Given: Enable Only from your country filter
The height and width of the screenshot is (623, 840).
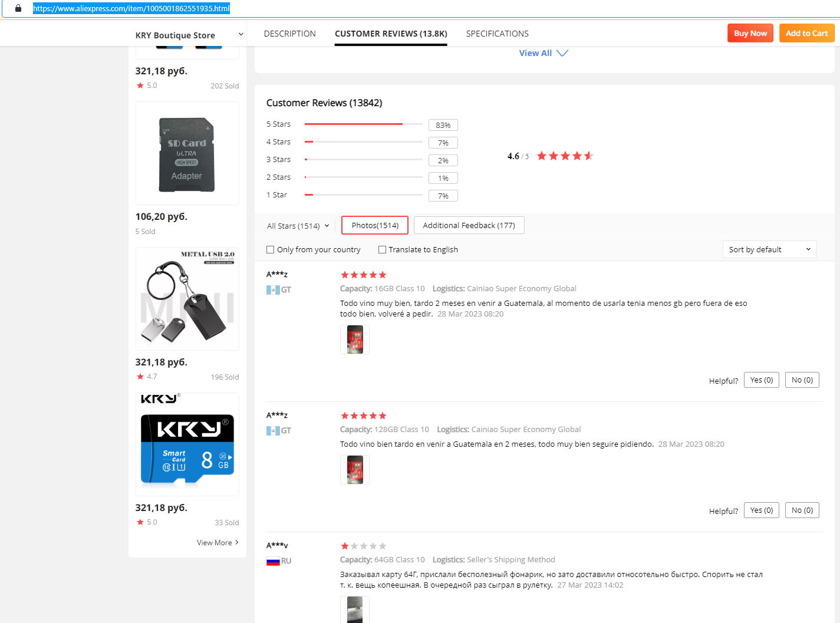Looking at the screenshot, I should click(x=271, y=250).
